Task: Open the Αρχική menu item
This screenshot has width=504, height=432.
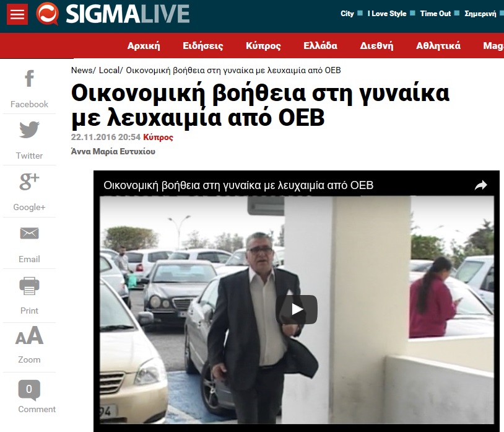Action: tap(144, 46)
